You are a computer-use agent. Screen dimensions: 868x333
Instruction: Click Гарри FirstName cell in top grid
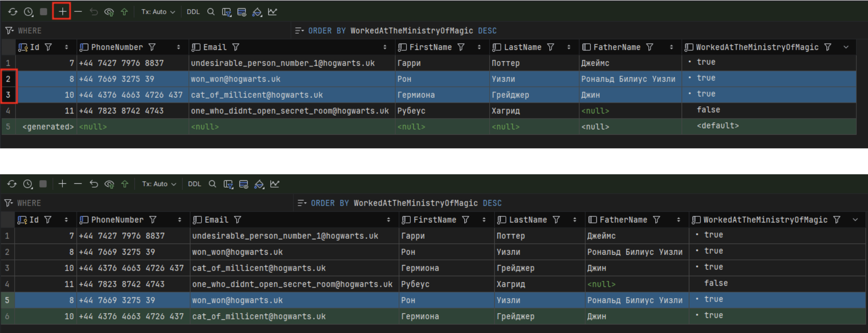[442, 63]
